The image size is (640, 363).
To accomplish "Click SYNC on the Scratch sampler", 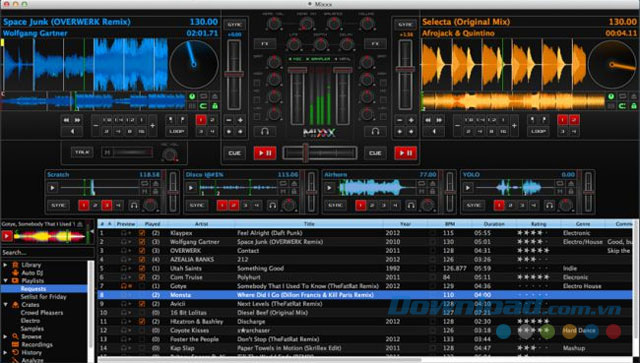I will 58,205.
